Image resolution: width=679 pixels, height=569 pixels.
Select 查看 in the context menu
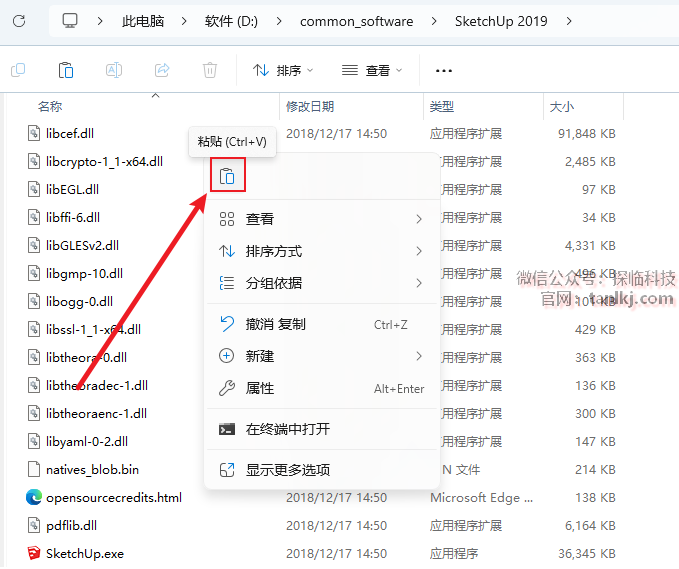pos(321,219)
